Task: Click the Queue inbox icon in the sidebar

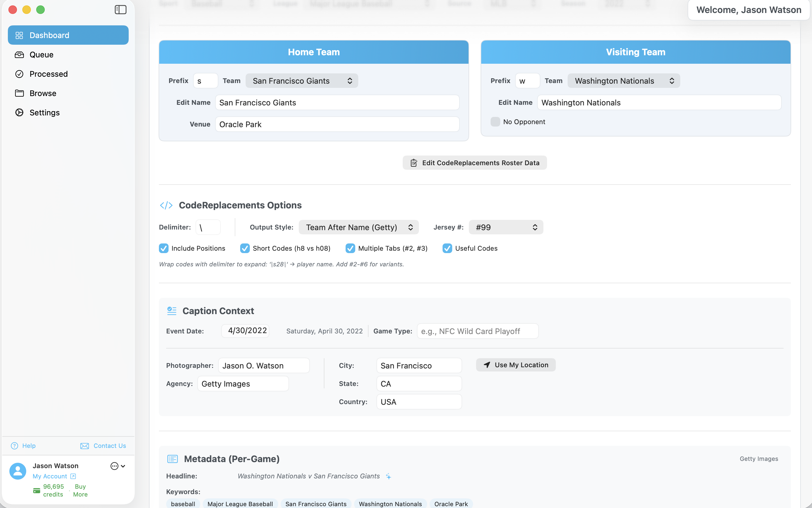Action: click(20, 54)
